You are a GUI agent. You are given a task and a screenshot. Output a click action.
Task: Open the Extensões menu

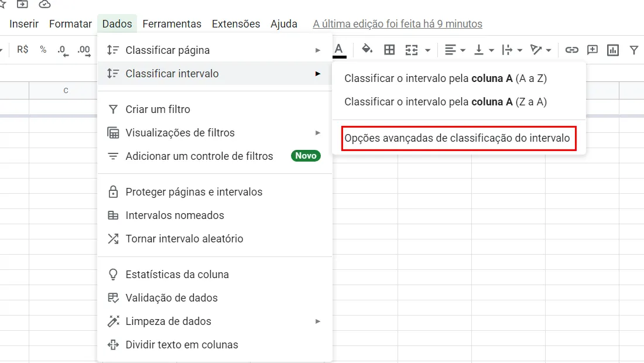[x=236, y=24]
